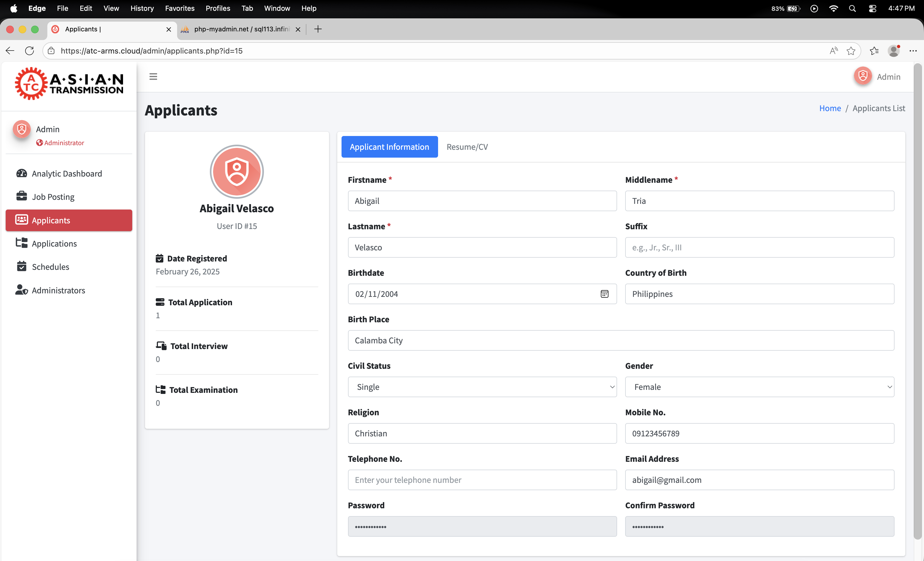Select the Applicant Information tab
Screen dimensions: 924x561
pyautogui.click(x=389, y=147)
